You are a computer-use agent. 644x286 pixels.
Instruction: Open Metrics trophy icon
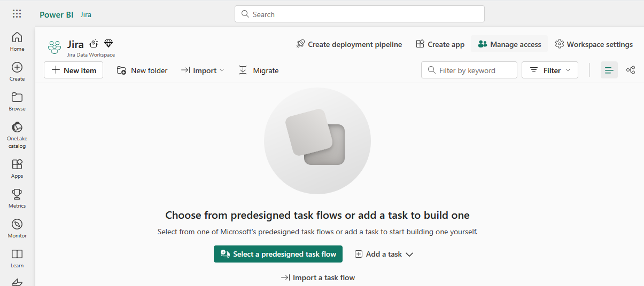point(17,198)
